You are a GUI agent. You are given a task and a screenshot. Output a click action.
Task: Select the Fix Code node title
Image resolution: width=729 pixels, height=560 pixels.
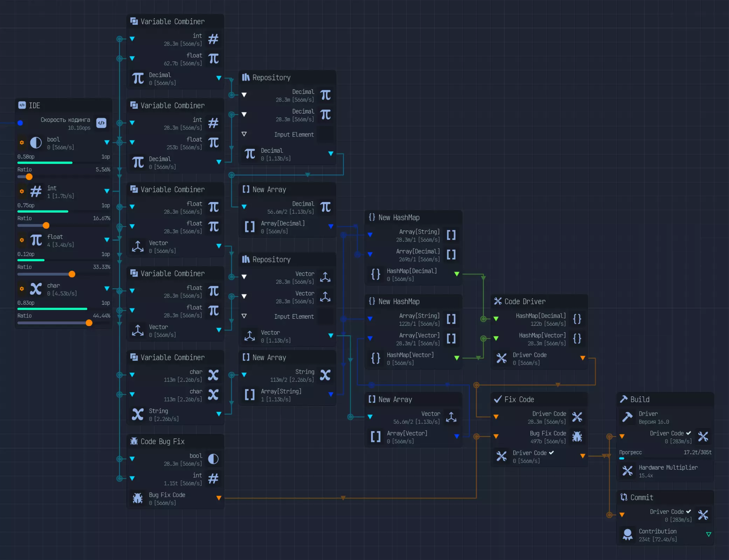click(519, 399)
